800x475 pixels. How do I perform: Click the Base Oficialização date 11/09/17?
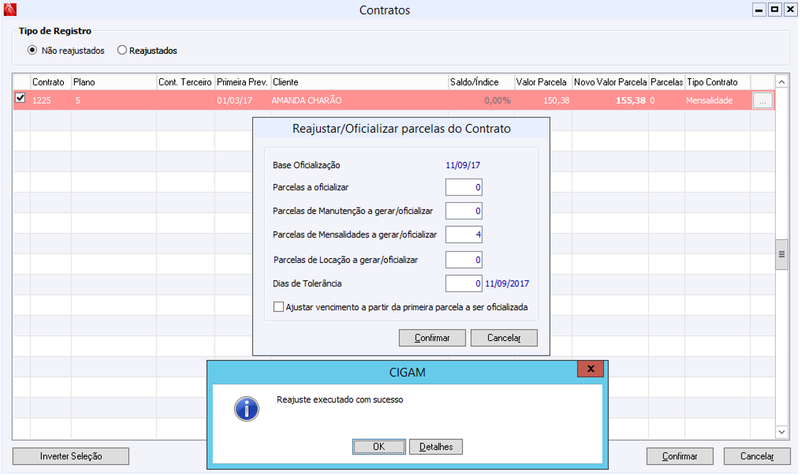coord(463,165)
